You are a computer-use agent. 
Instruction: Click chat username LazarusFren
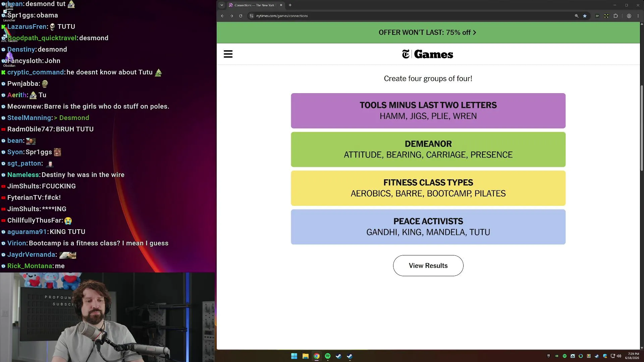click(x=27, y=26)
